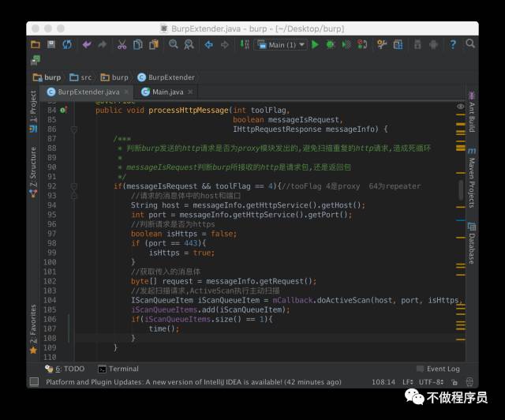The width and height of the screenshot is (505, 420).
Task: Toggle read-only lock icon in status bar
Action: click(454, 382)
